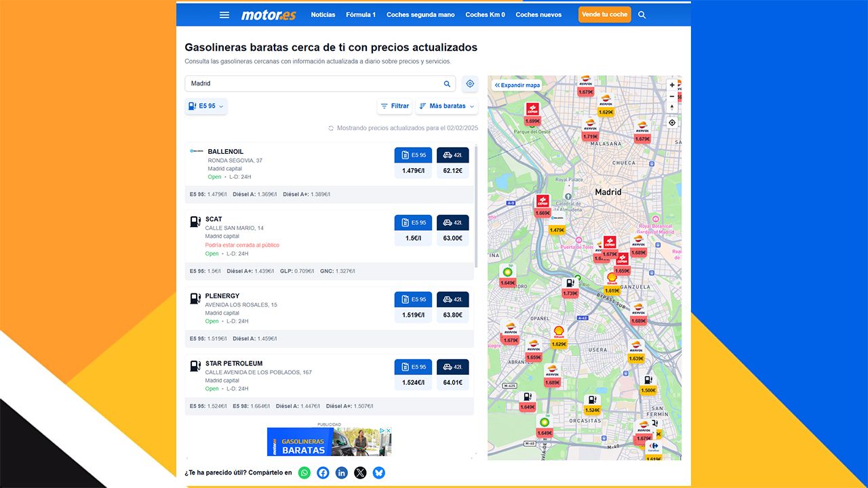Select Repsol 1.659€ map marker

534,350
